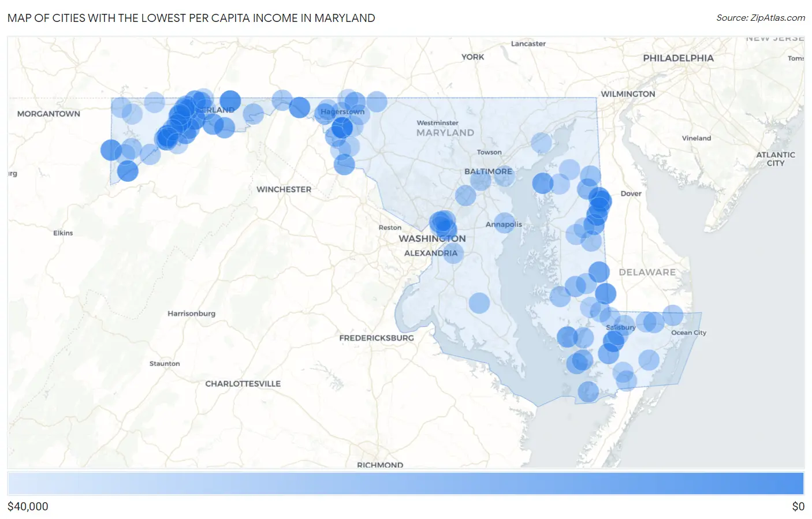Click the BALTIMORE city label

click(x=488, y=171)
